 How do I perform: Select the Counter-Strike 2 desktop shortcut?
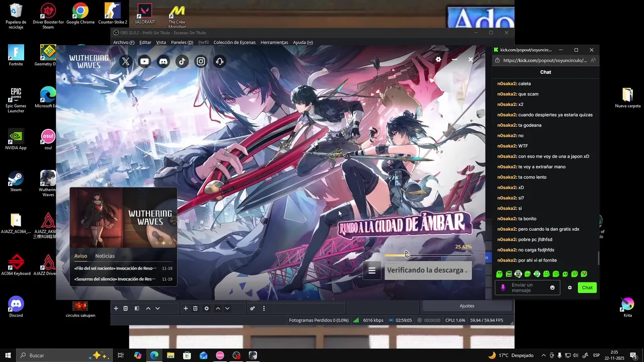[x=113, y=14]
